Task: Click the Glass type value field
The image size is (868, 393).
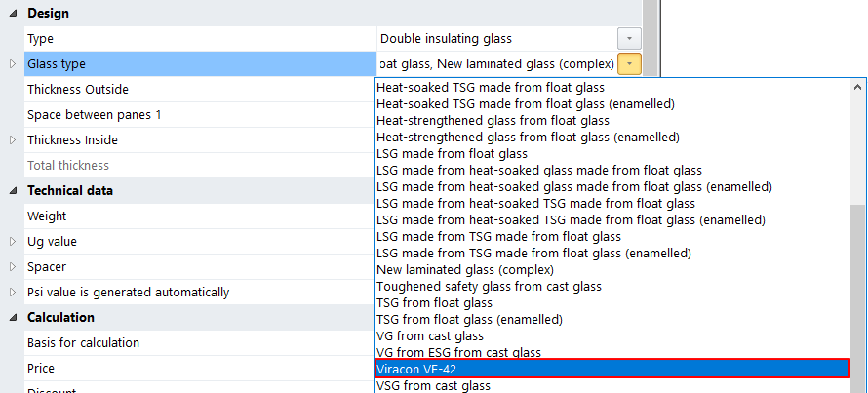Action: click(x=495, y=64)
